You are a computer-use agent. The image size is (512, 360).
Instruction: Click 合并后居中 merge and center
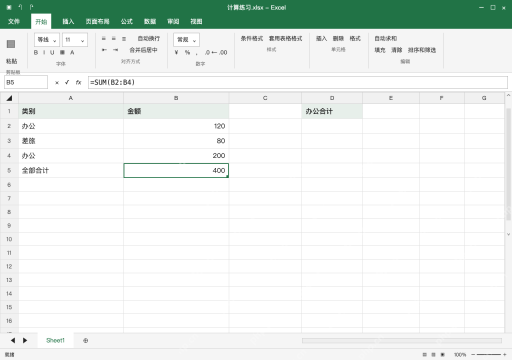coord(143,50)
